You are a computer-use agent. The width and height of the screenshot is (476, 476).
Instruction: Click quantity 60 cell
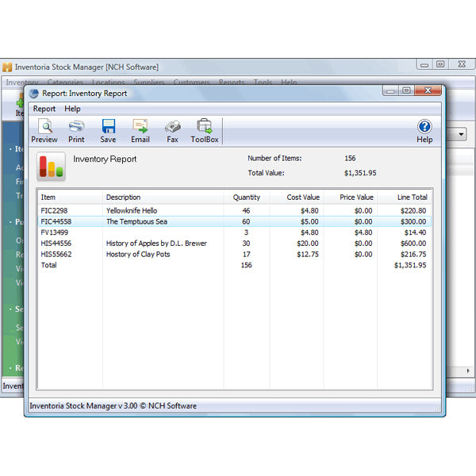point(246,221)
